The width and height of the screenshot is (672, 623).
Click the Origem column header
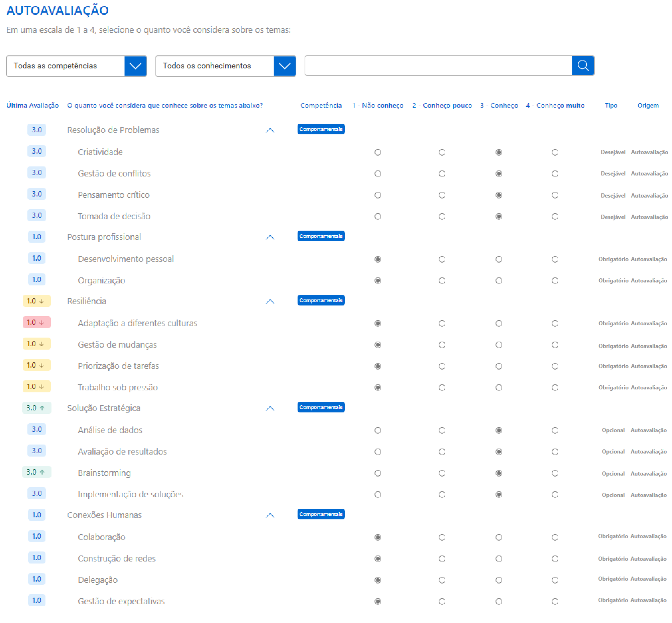coord(647,106)
